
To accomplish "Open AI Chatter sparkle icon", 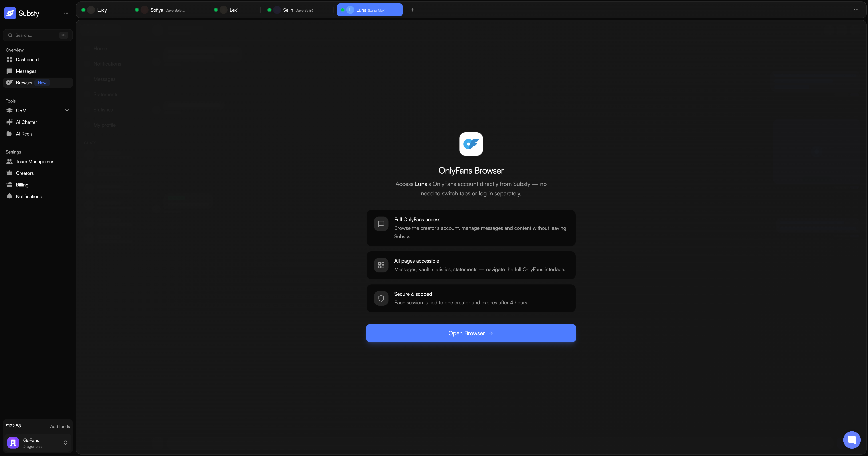I will pos(9,122).
